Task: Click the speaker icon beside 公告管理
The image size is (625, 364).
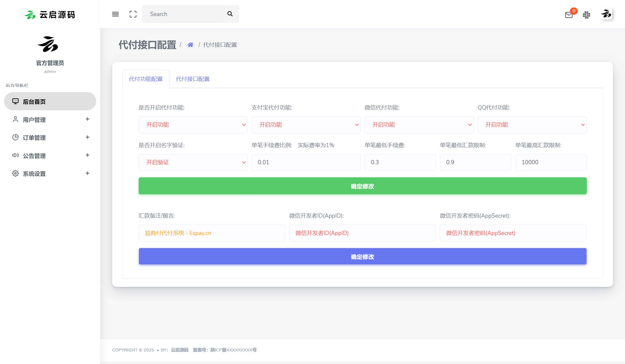Action: click(x=15, y=155)
